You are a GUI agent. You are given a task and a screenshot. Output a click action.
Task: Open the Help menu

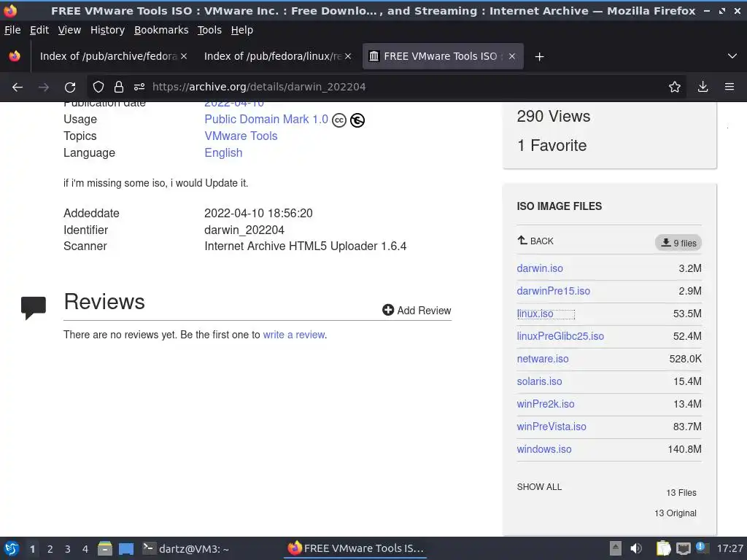pyautogui.click(x=242, y=30)
